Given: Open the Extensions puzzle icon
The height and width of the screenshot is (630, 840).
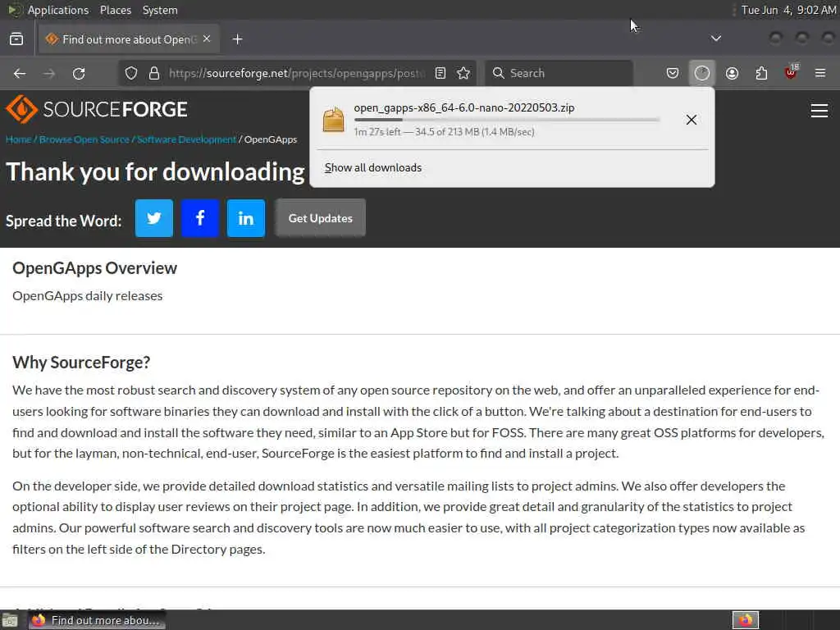Looking at the screenshot, I should (761, 73).
